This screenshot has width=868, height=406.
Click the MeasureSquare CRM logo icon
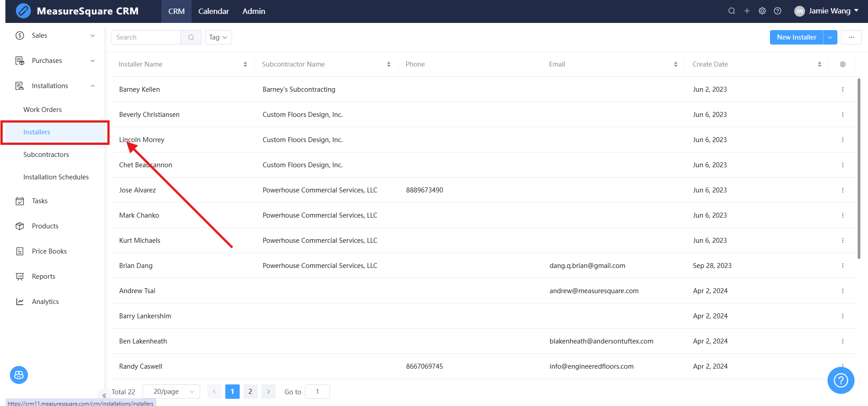23,11
